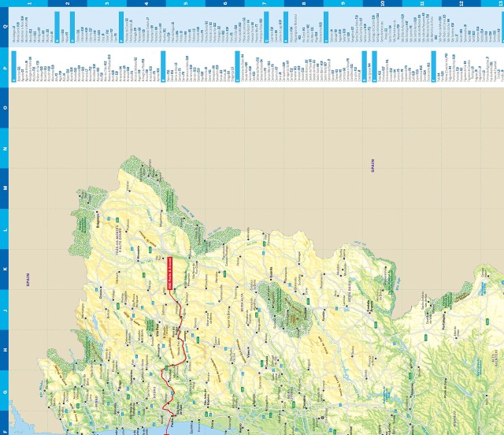Click grid column number 9
The height and width of the screenshot is (435, 504).
pos(343,3)
